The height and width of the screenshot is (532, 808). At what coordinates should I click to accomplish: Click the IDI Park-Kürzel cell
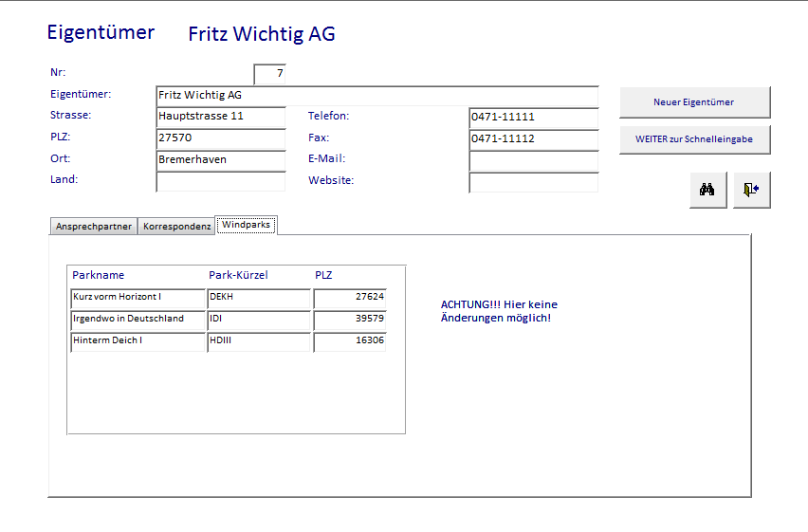click(x=258, y=320)
